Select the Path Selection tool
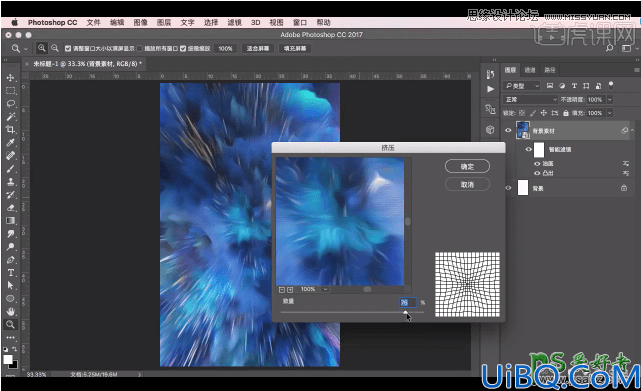 click(x=11, y=285)
